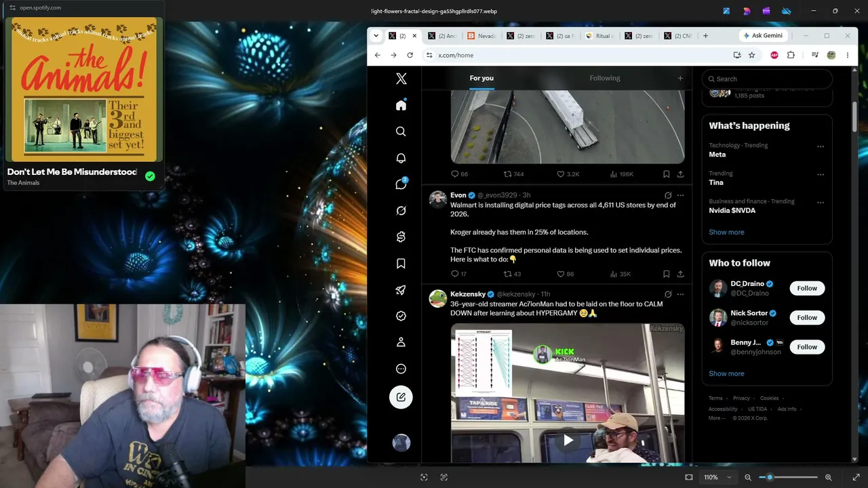
Task: Open Chat messages icon with badge
Action: (401, 184)
